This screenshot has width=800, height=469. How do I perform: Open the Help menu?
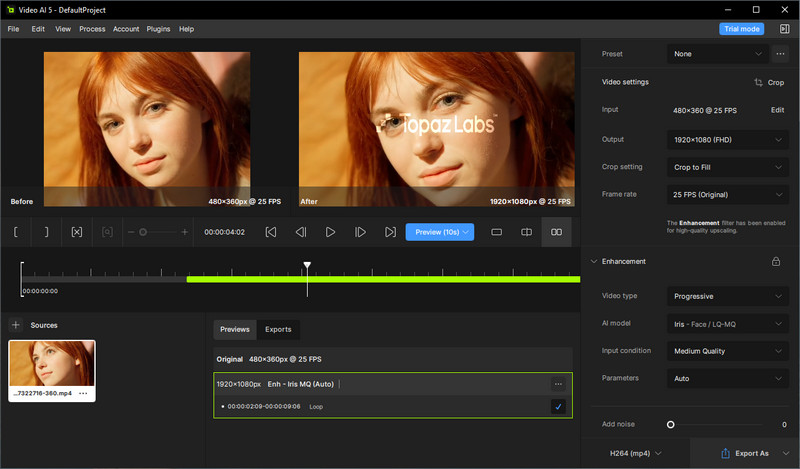click(186, 29)
